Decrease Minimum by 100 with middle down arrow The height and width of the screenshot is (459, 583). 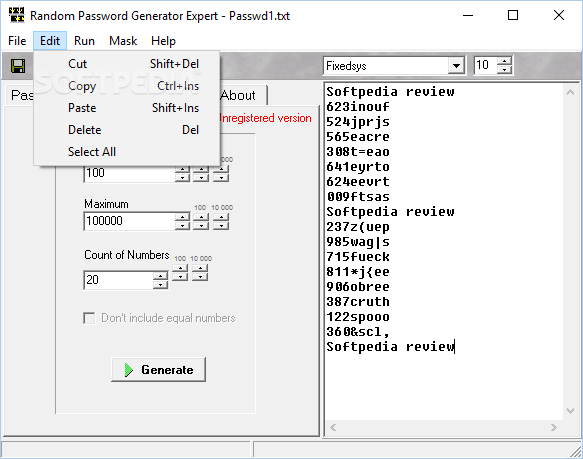[x=201, y=178]
